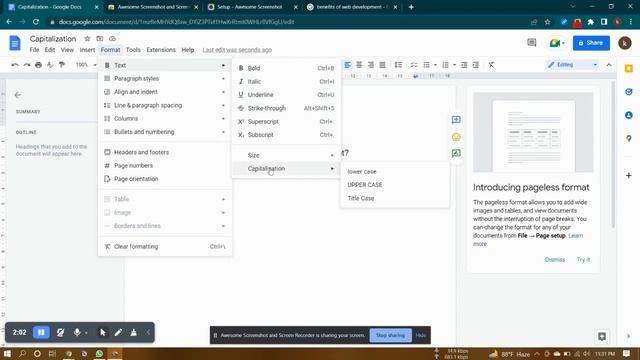This screenshot has width=640, height=360.
Task: Toggle the recorder camera icon
Action: (60, 332)
